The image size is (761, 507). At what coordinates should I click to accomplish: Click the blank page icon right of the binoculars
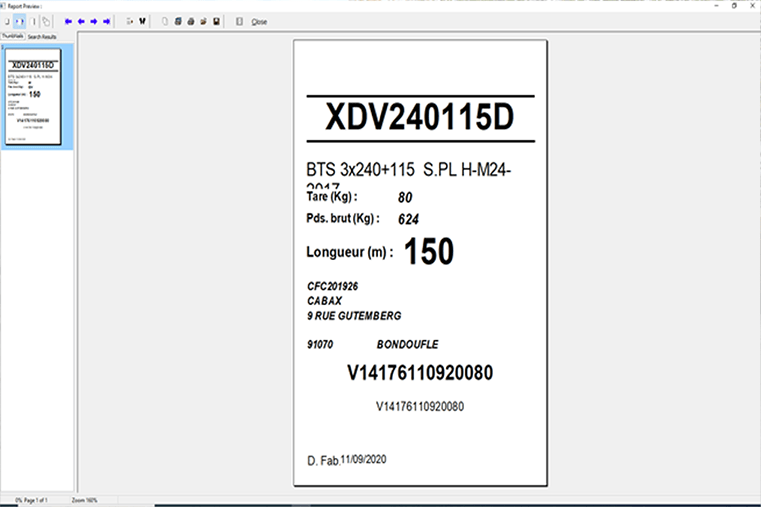(165, 21)
